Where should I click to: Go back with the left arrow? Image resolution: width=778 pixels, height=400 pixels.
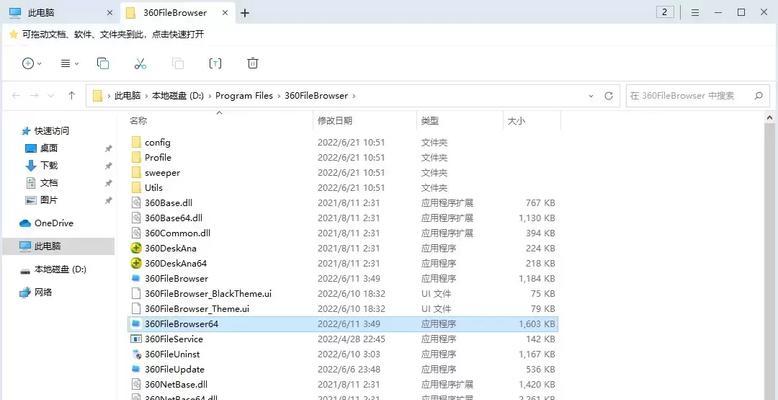click(16, 96)
